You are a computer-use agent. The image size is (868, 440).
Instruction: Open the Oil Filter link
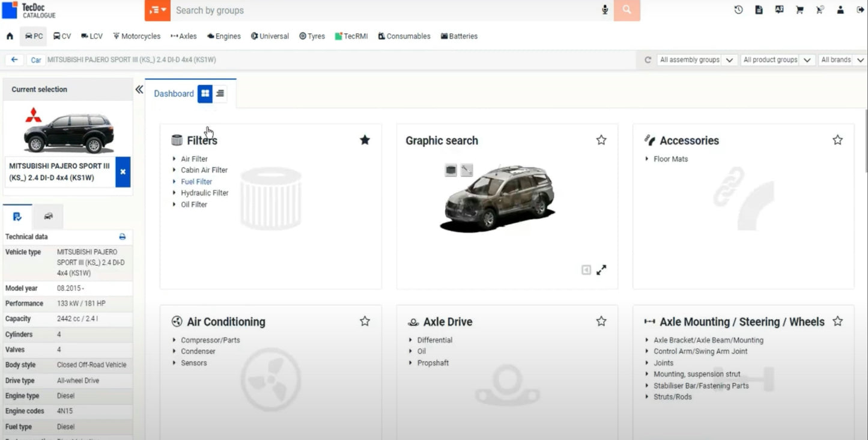(x=194, y=204)
